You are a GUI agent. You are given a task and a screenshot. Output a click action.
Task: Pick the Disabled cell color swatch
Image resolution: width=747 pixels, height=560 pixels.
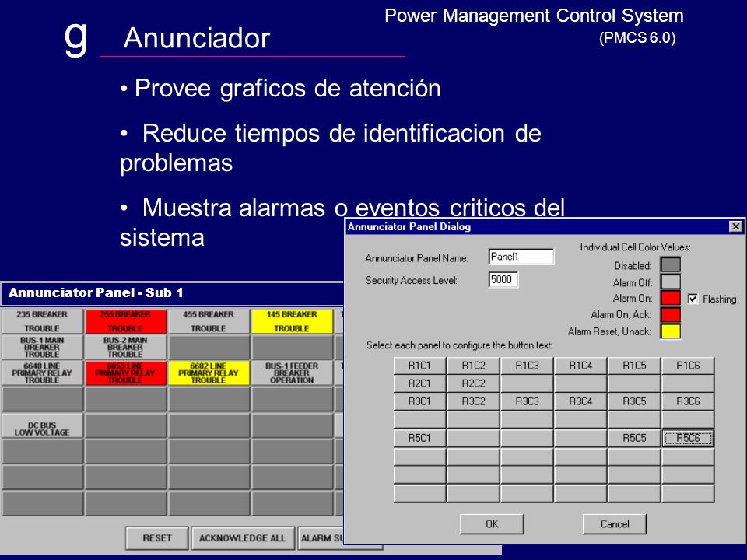click(670, 264)
